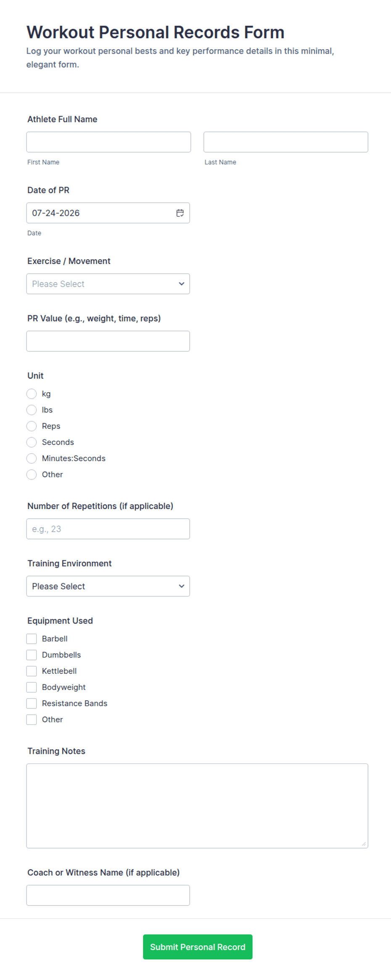Focus the First Name input field
This screenshot has height=980, width=391.
[108, 142]
